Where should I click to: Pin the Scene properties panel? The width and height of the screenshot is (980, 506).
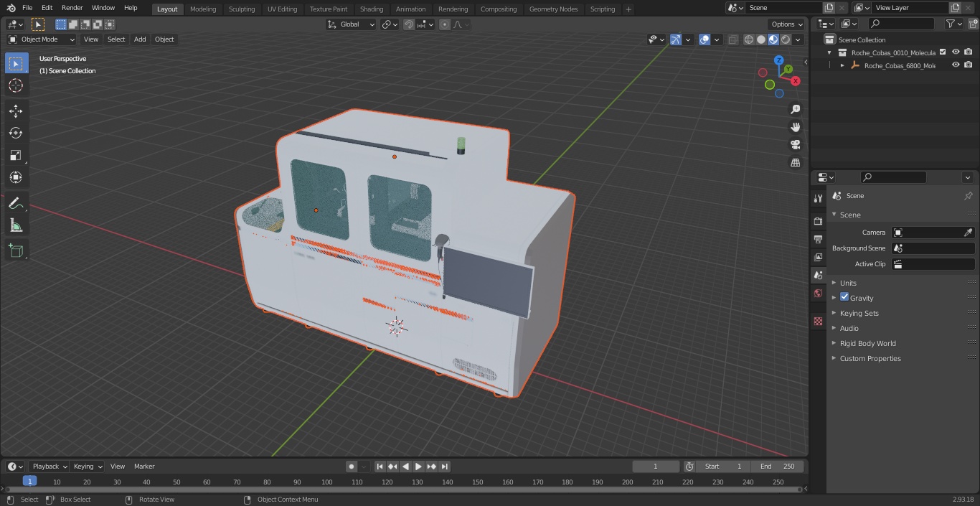968,196
